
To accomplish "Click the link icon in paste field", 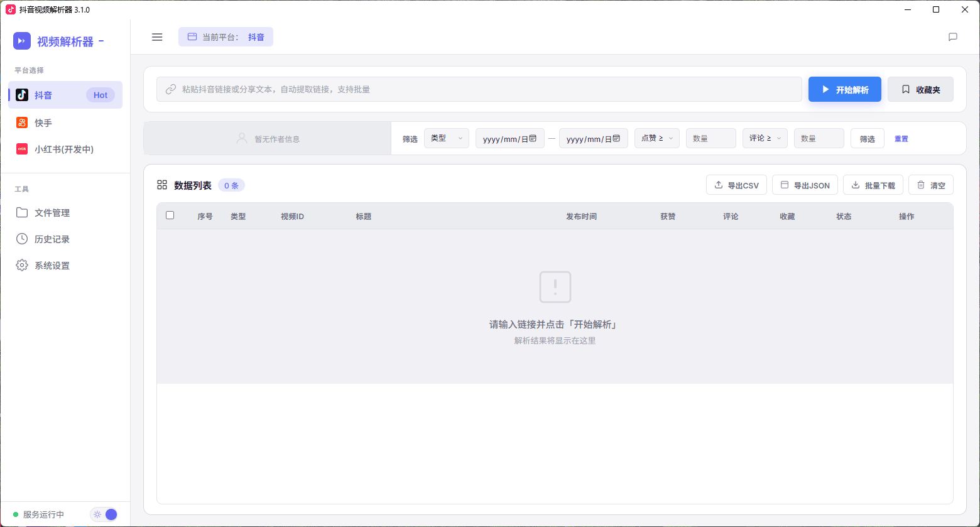I will [x=170, y=89].
